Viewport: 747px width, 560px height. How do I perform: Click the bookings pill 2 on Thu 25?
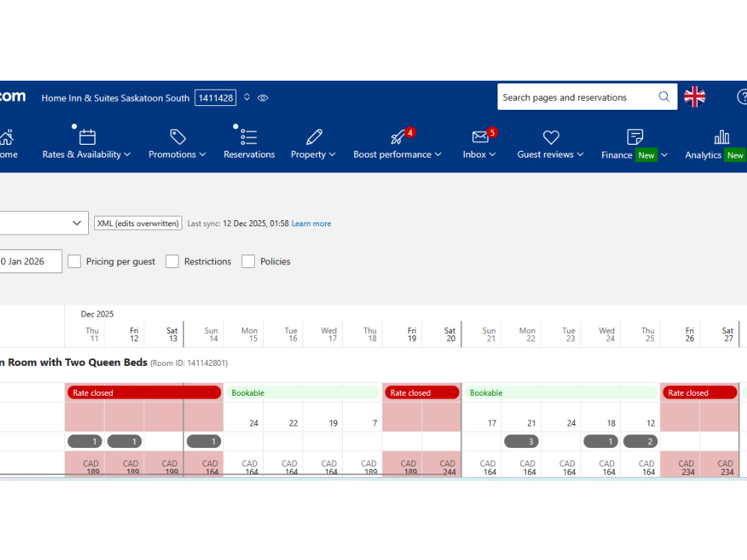pyautogui.click(x=640, y=441)
